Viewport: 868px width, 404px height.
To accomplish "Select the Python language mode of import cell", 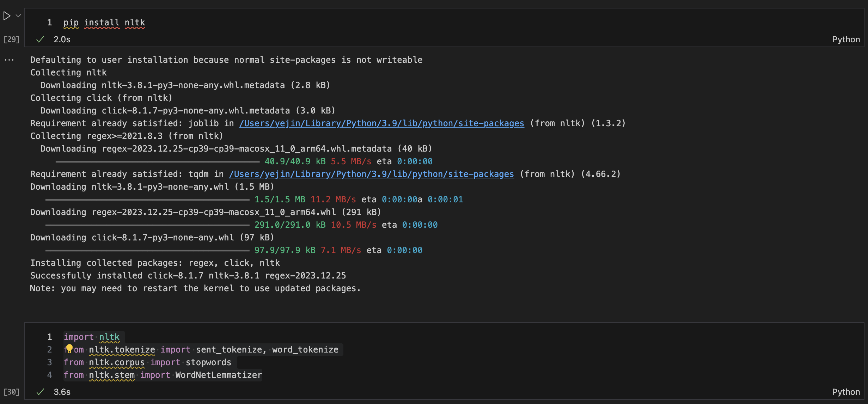I will tap(846, 392).
